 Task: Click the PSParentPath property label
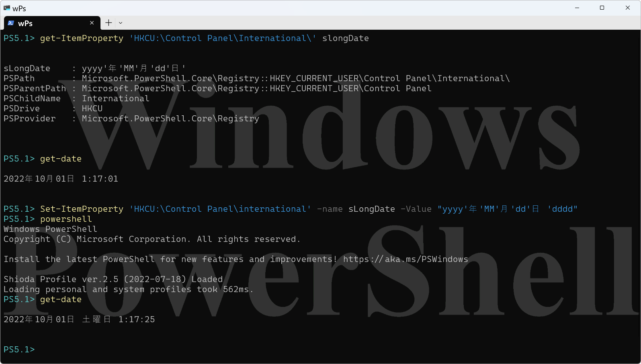(35, 88)
